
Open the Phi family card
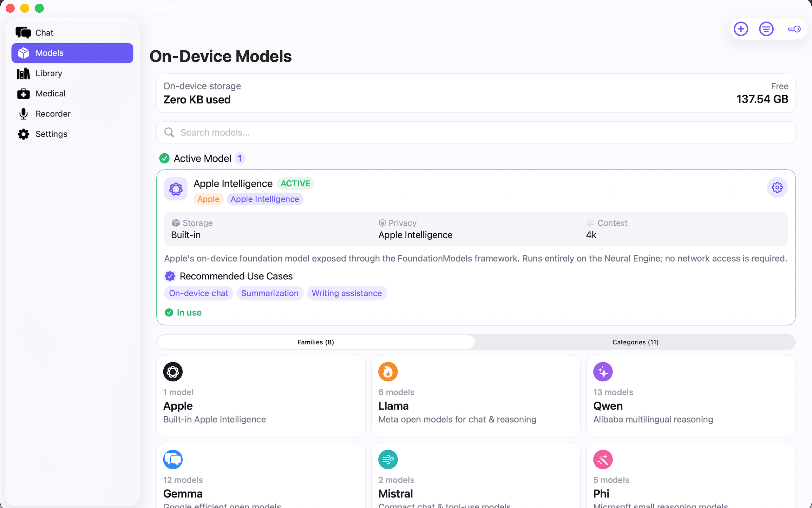pos(691,476)
